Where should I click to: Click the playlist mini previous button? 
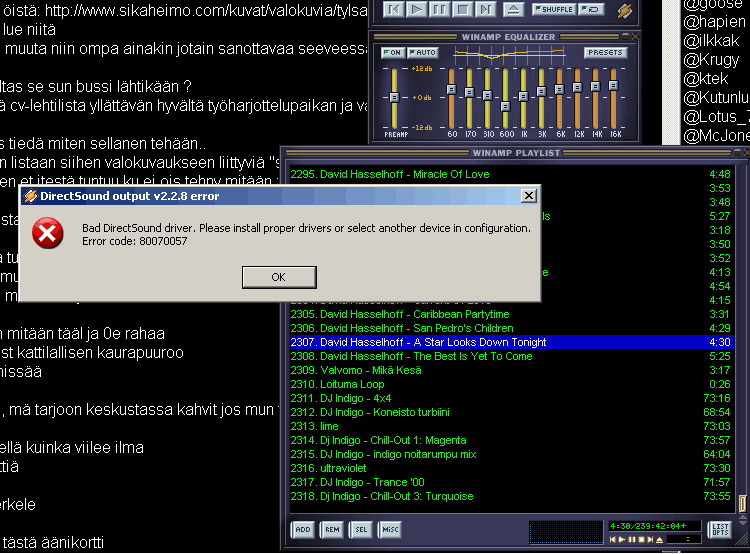click(613, 540)
